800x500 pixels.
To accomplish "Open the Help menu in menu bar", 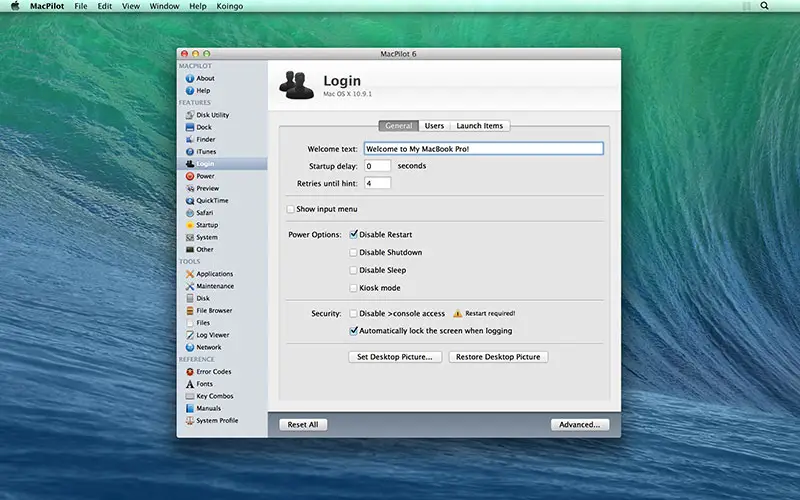I will click(197, 6).
